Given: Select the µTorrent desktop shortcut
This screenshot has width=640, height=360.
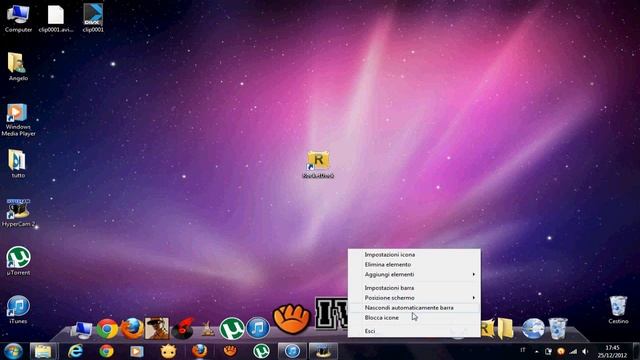Looking at the screenshot, I should [18, 261].
